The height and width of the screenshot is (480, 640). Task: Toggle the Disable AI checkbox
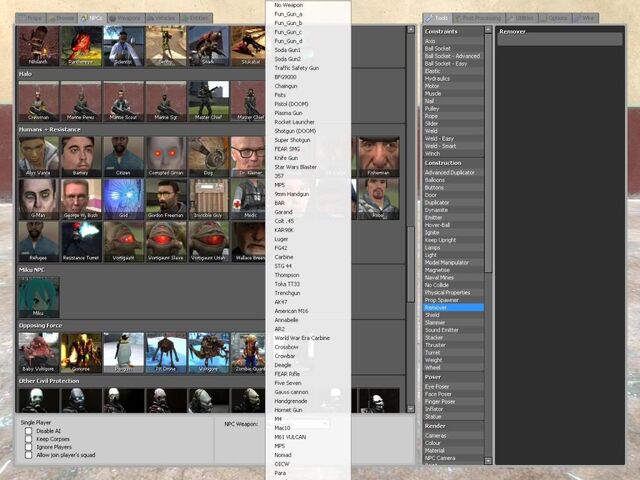(28, 431)
